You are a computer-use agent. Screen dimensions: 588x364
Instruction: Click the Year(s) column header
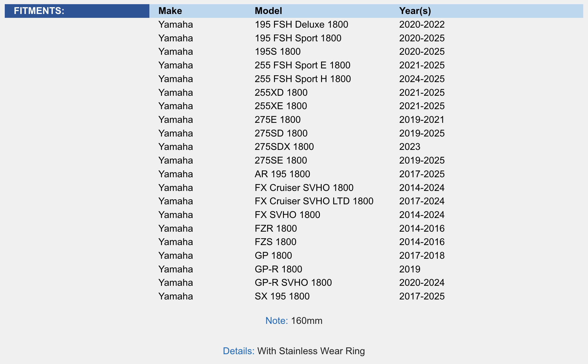pos(415,11)
